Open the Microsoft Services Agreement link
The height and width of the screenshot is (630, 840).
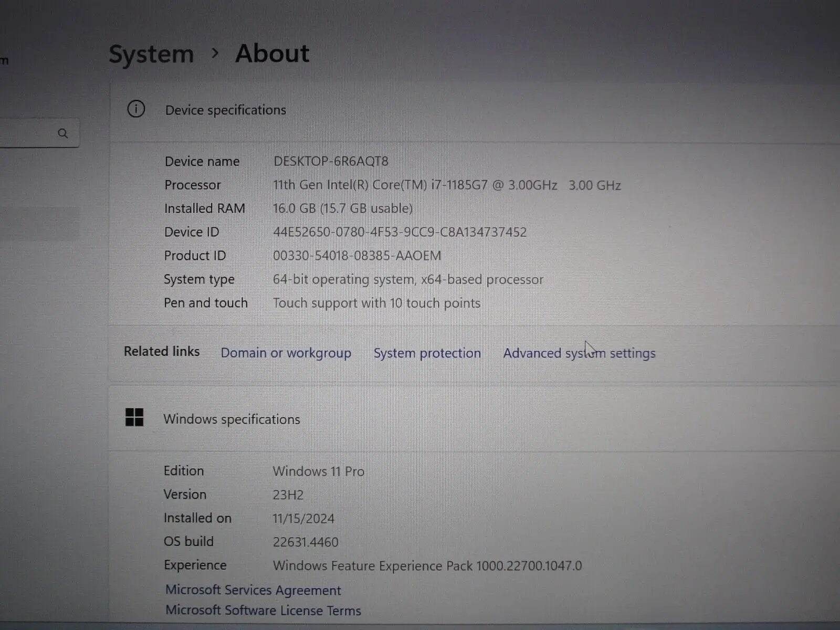pos(253,590)
